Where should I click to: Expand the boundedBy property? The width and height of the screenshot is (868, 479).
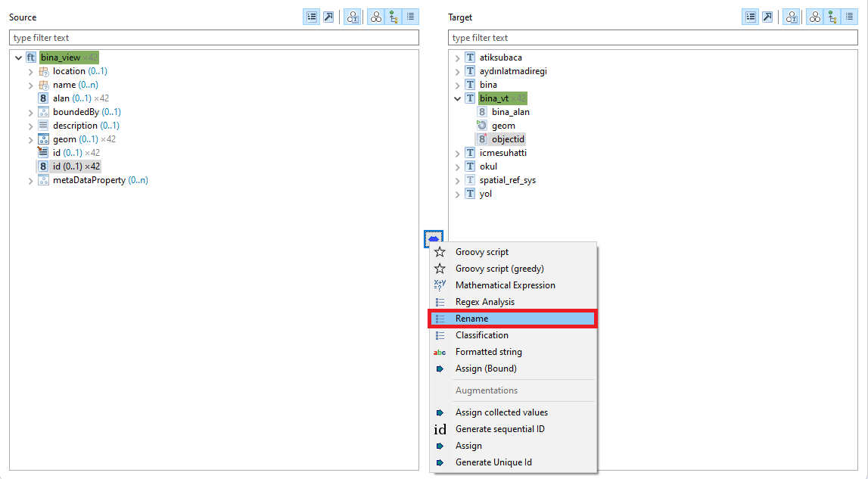[31, 113]
